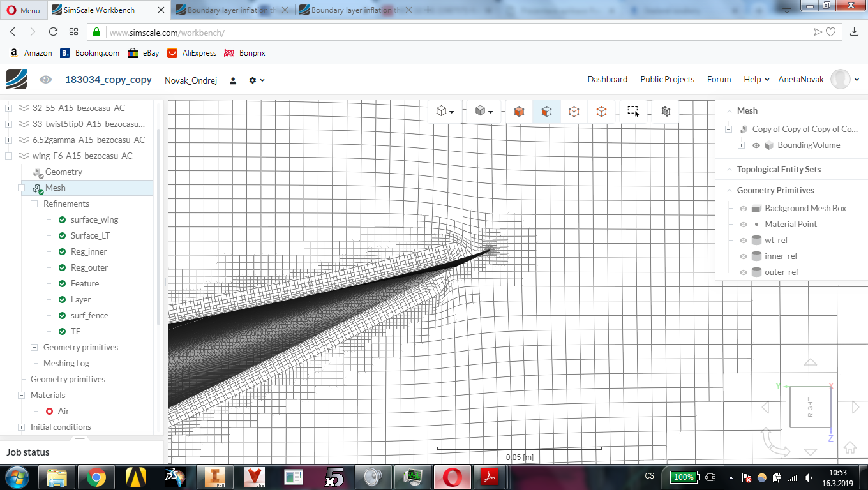Click the heart bookmark icon in address bar
Viewport: 868px width, 490px height.
[x=830, y=32]
